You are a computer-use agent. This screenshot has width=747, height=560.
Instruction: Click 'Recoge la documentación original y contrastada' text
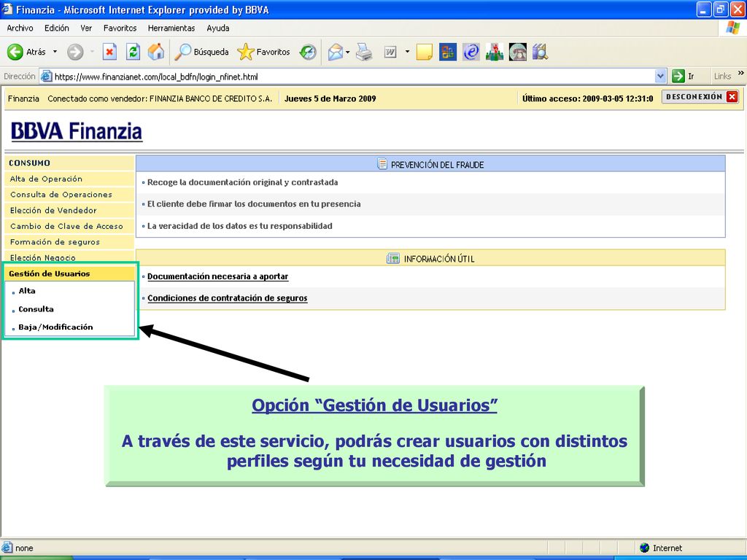(242, 182)
